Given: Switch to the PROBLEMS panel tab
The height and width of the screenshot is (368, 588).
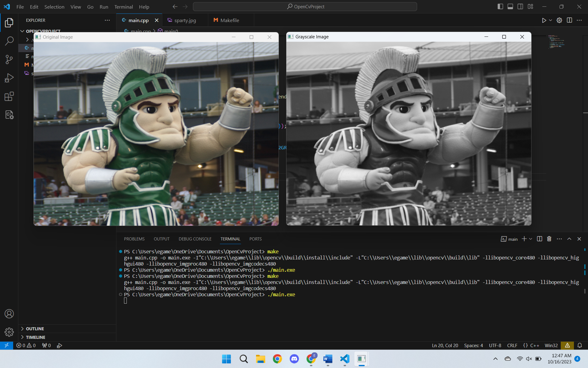Looking at the screenshot, I should (x=134, y=239).
